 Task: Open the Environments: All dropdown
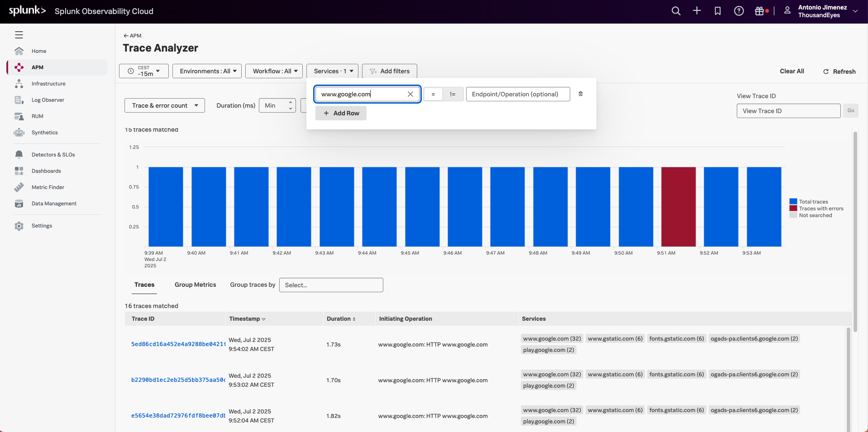[207, 71]
